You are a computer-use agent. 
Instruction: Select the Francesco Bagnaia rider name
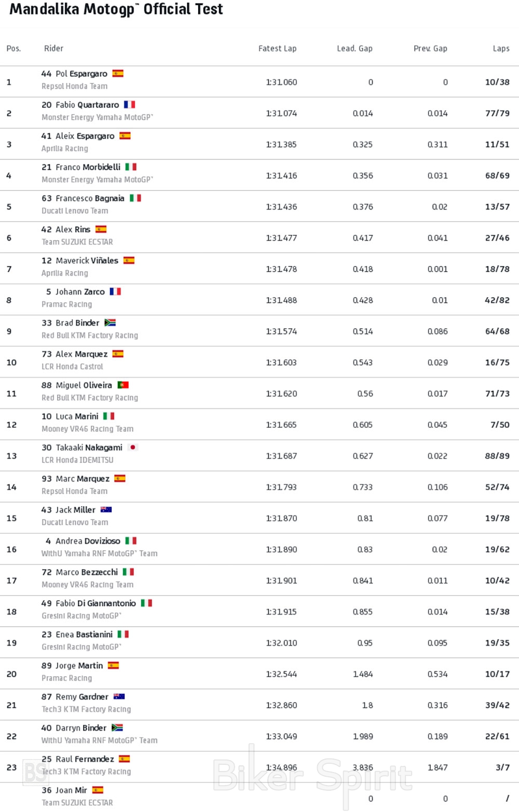pos(90,198)
